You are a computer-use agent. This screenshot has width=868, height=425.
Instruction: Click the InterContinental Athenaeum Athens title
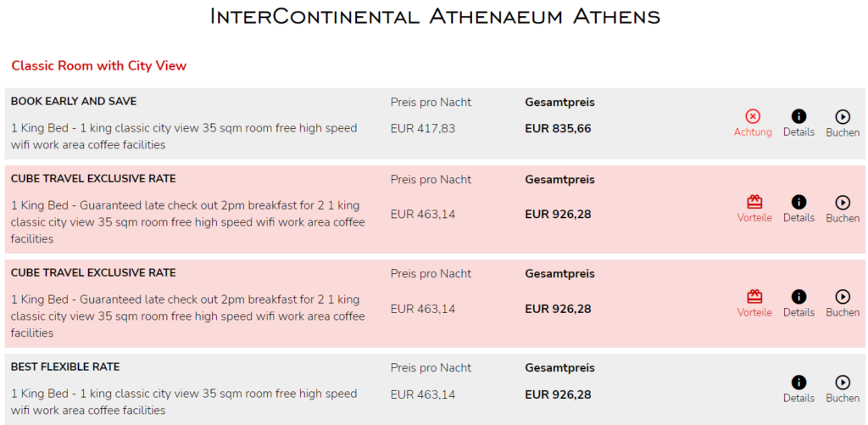(x=434, y=17)
